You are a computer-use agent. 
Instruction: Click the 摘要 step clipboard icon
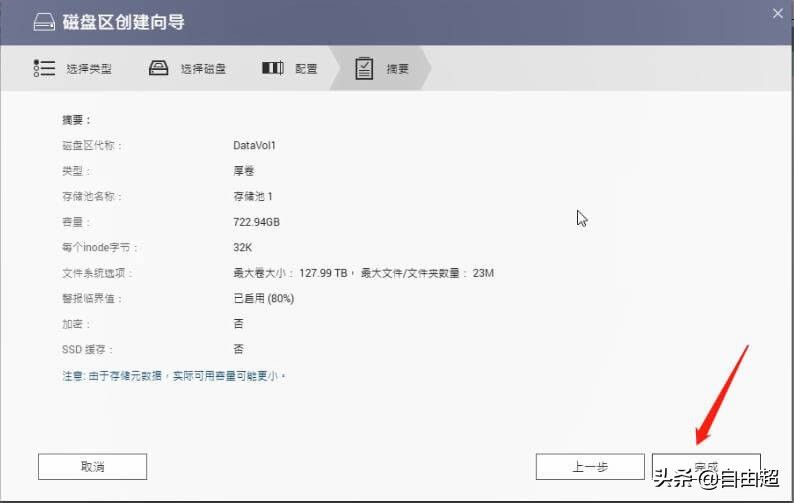(365, 69)
